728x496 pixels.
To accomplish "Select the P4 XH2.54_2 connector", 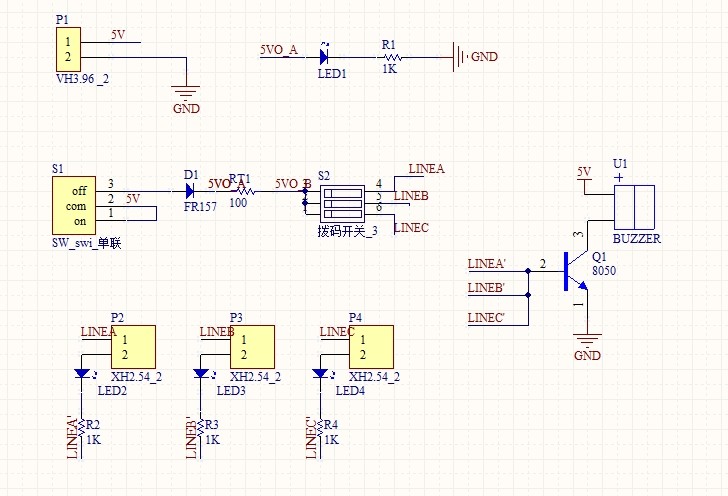I will (x=371, y=347).
